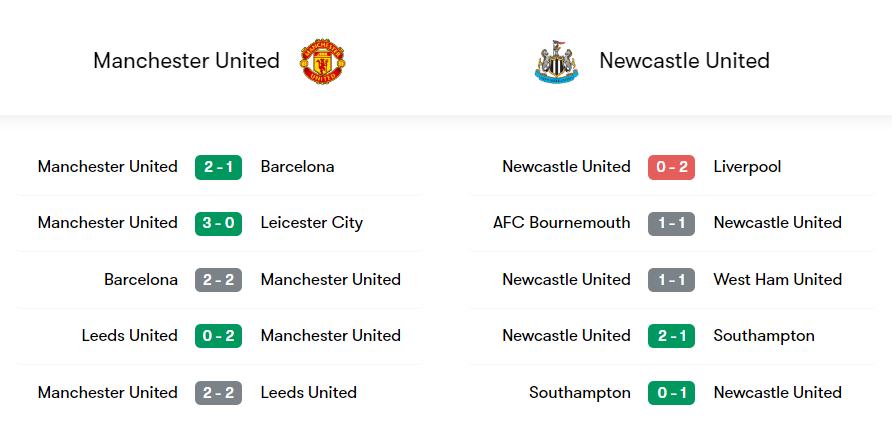892x425 pixels.
Task: Click the 3 - 0 score against Leicester City
Action: pos(218,223)
